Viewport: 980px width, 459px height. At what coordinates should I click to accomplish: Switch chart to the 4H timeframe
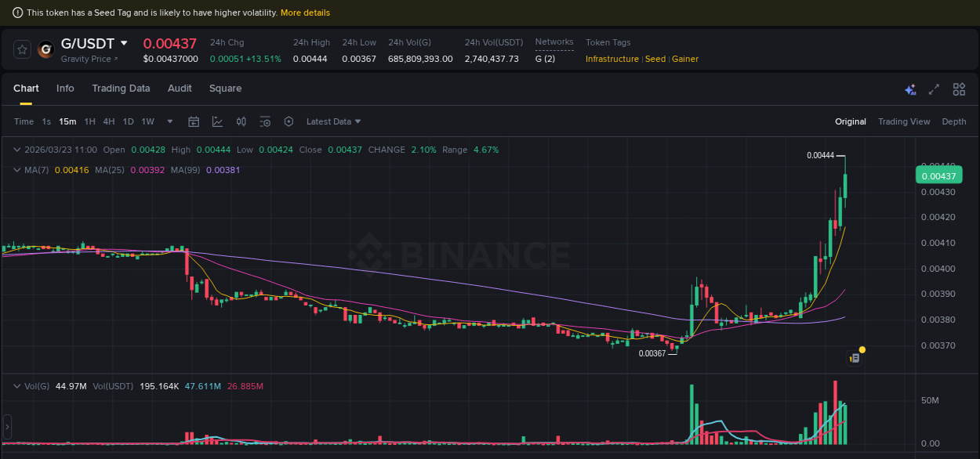pyautogui.click(x=109, y=121)
